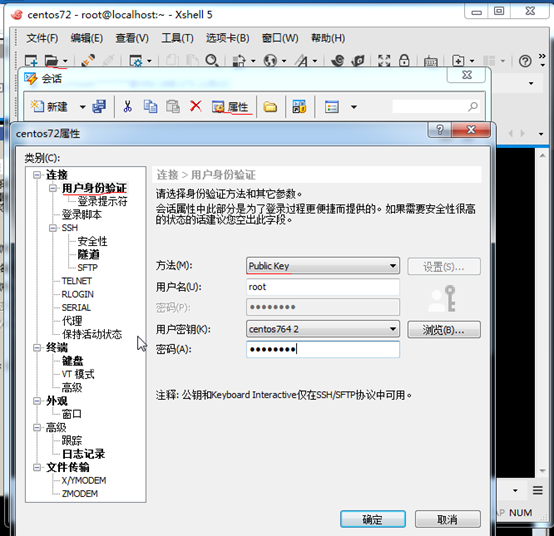Click the copy icon in sessions toolbar
This screenshot has width=554, height=536.
151,106
